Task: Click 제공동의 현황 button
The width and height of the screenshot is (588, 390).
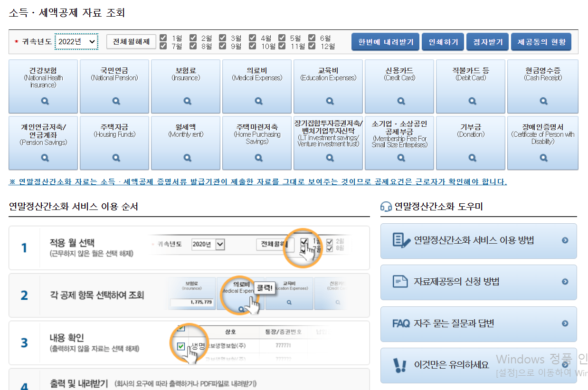Action: point(541,42)
